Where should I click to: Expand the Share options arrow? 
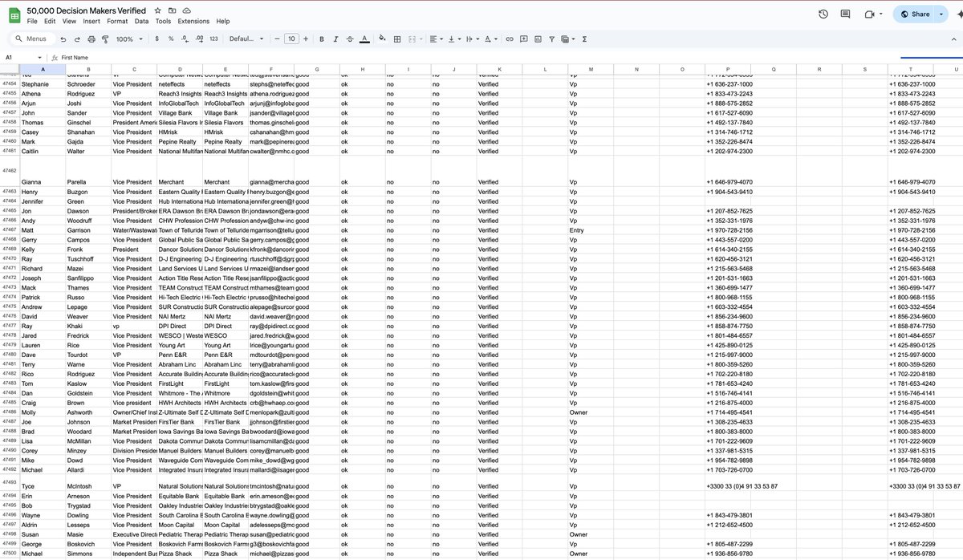pyautogui.click(x=941, y=14)
